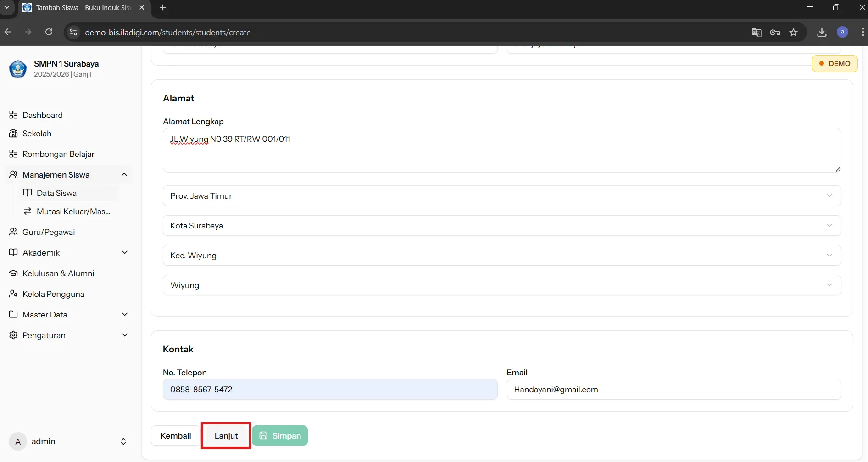Open the Prov. Jawa Timur dropdown
The height and width of the screenshot is (462, 868).
click(x=502, y=196)
